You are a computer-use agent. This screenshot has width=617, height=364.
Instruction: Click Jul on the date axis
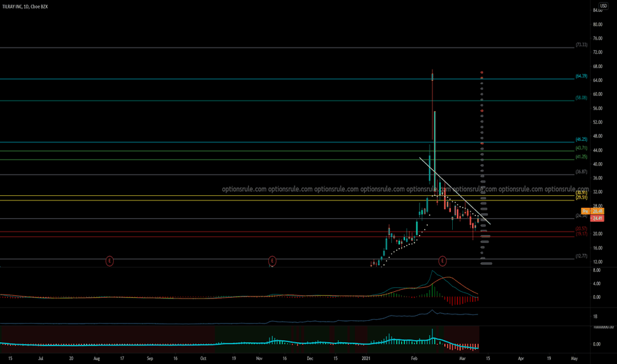(x=40, y=359)
